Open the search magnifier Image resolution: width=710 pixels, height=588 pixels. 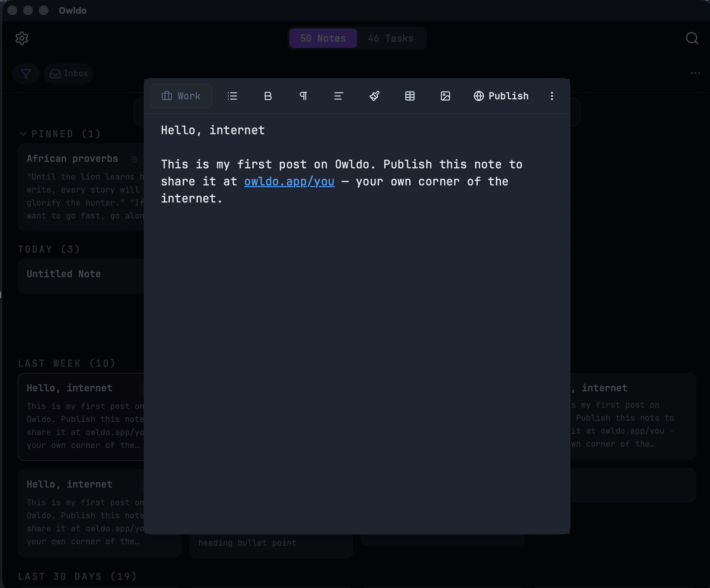692,38
